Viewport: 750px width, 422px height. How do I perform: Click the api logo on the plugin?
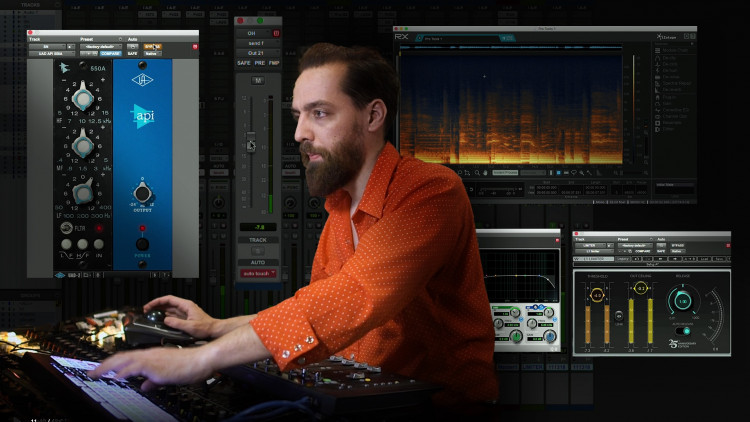coord(143,116)
